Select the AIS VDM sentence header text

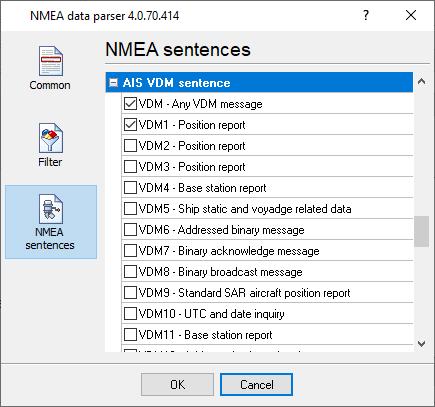point(176,83)
